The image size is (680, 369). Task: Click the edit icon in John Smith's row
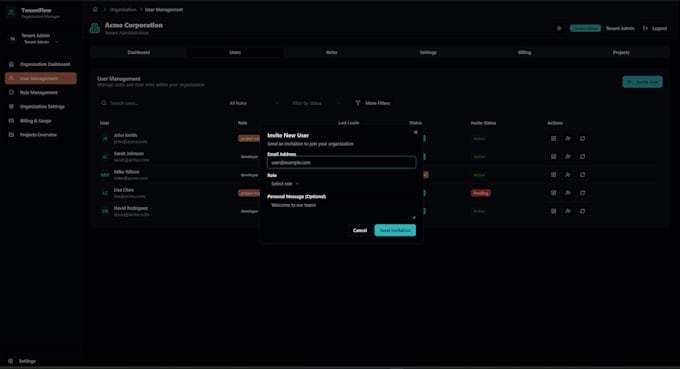[553, 138]
